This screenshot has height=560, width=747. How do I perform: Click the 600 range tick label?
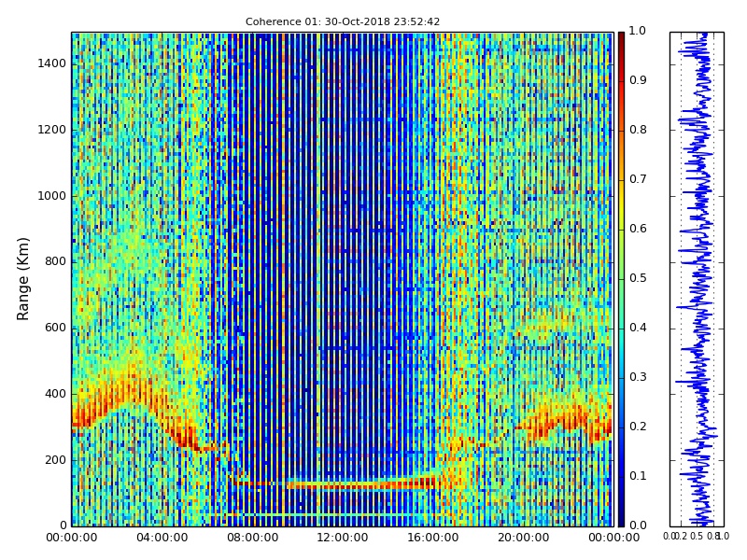tap(55, 329)
